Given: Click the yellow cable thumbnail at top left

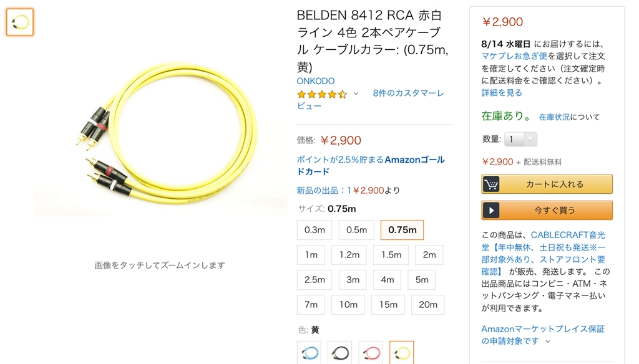Looking at the screenshot, I should point(20,22).
